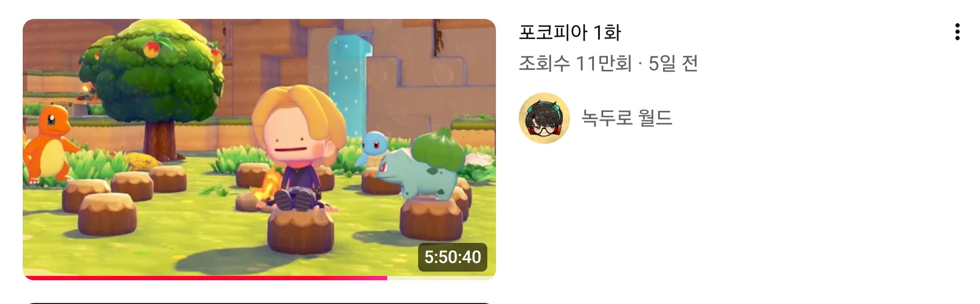Click the red watched progress bar
980x304 pixels.
[205, 278]
